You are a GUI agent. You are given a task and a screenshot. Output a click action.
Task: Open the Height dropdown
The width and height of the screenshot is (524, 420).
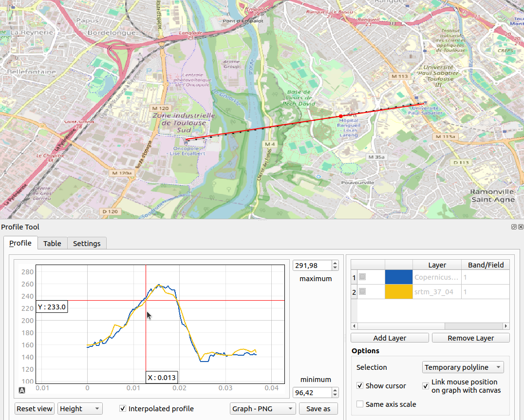coord(80,409)
